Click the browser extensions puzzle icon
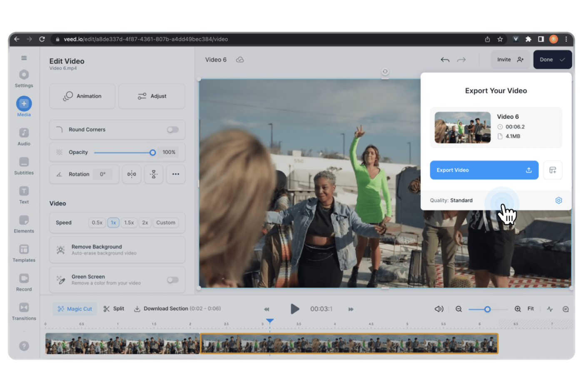The image size is (583, 392). point(528,39)
